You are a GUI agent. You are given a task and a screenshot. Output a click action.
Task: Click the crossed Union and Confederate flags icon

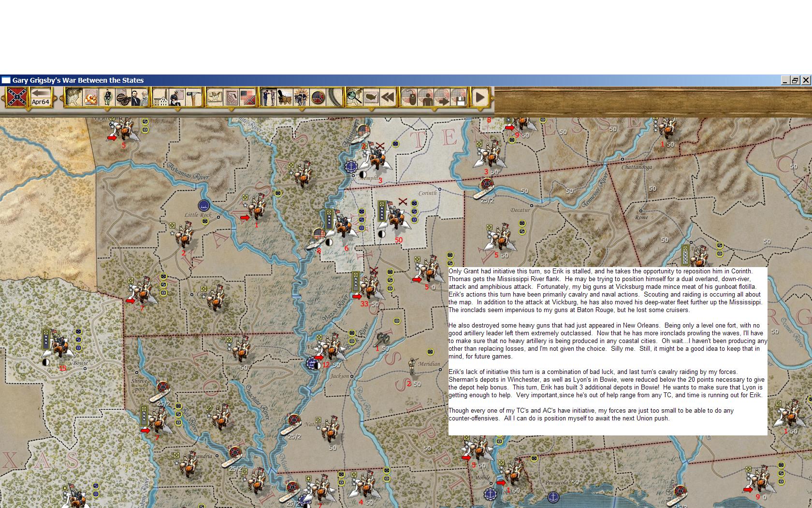point(247,97)
